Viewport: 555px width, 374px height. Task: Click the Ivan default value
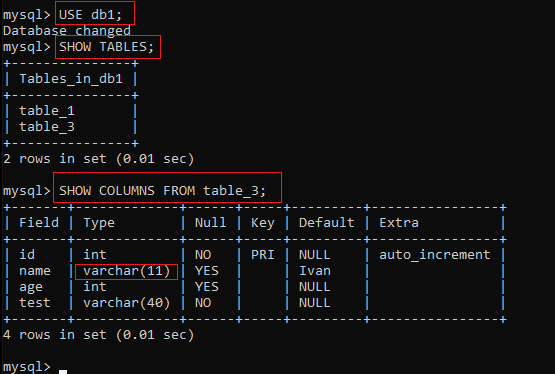coord(315,271)
